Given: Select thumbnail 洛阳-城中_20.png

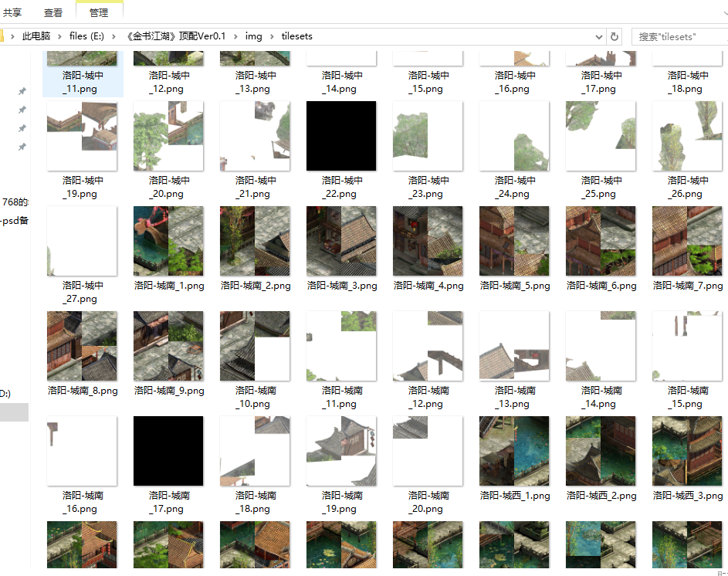Looking at the screenshot, I should click(x=168, y=136).
